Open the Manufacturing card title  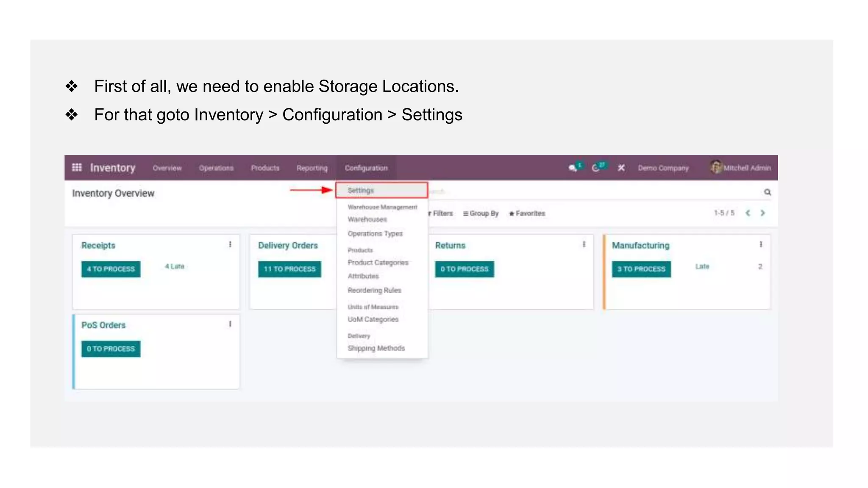tap(640, 246)
